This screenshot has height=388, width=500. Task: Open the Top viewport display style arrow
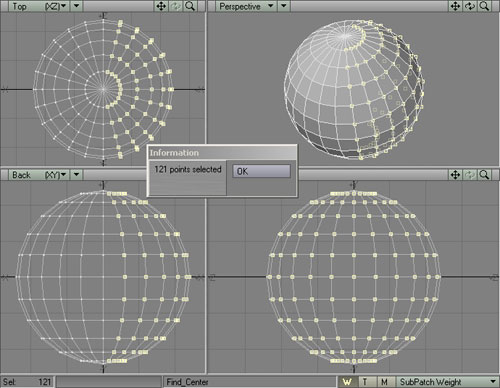coord(77,6)
